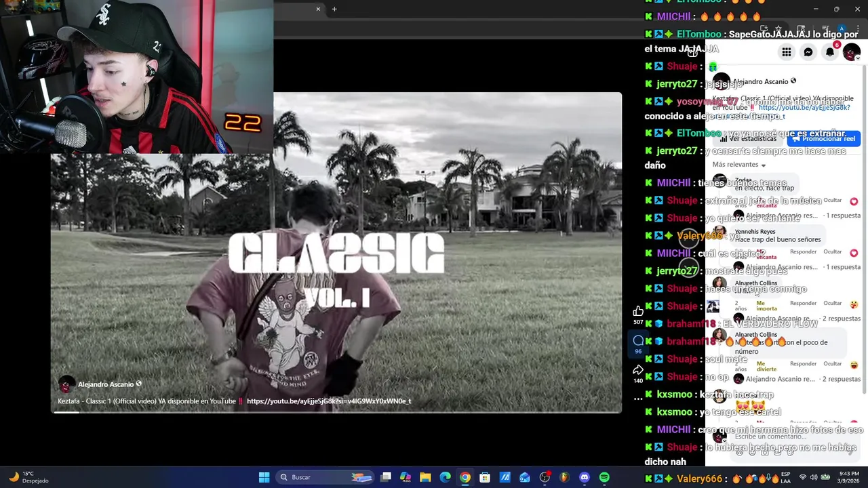
Task: Expand 1 respuesta under Yennehis Reyes comment
Action: pos(843,267)
